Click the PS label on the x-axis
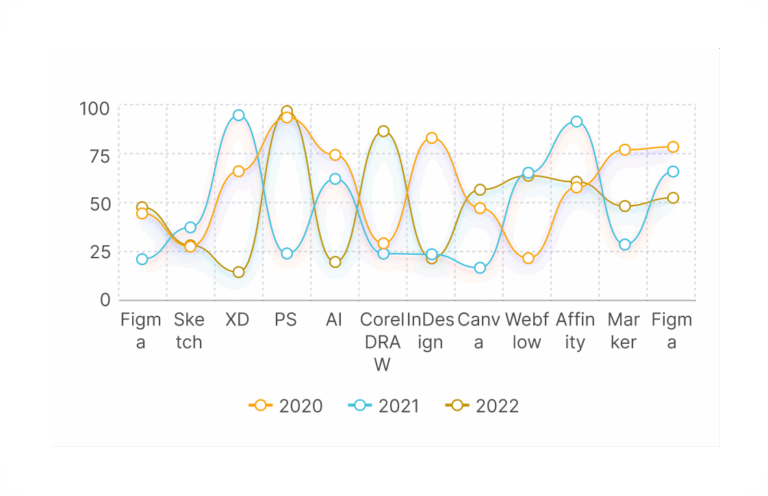This screenshot has width=768, height=496. click(x=287, y=320)
